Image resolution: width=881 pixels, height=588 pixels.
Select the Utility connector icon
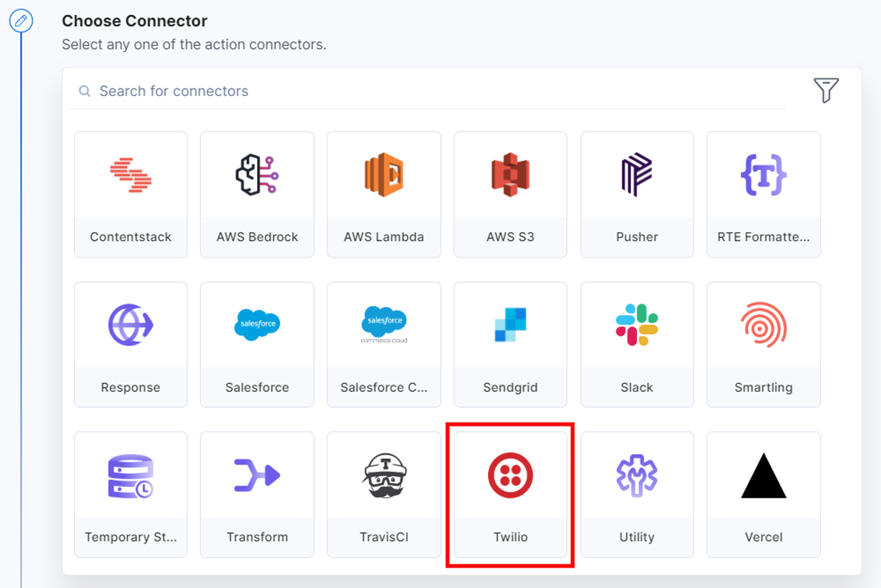(x=637, y=475)
